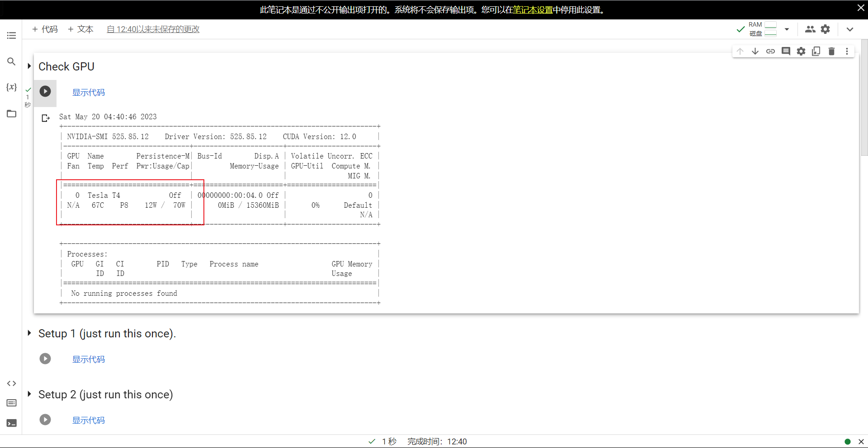Open the table of contents sidebar icon
This screenshot has width=868, height=448.
tap(11, 35)
